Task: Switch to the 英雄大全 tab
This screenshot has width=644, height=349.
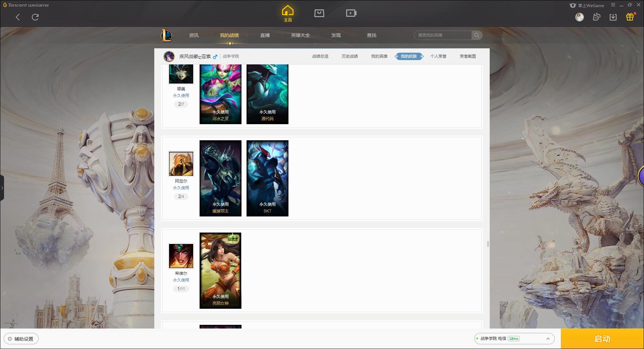Action: click(301, 35)
